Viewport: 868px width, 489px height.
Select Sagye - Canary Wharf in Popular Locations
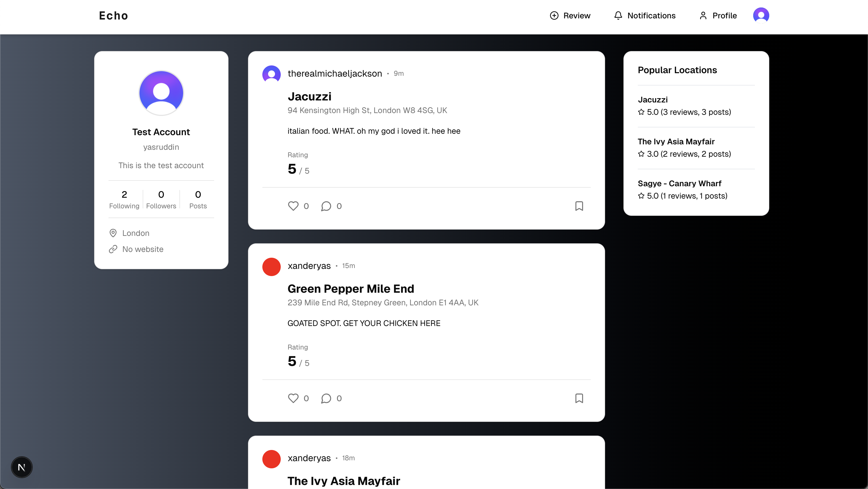(x=679, y=184)
